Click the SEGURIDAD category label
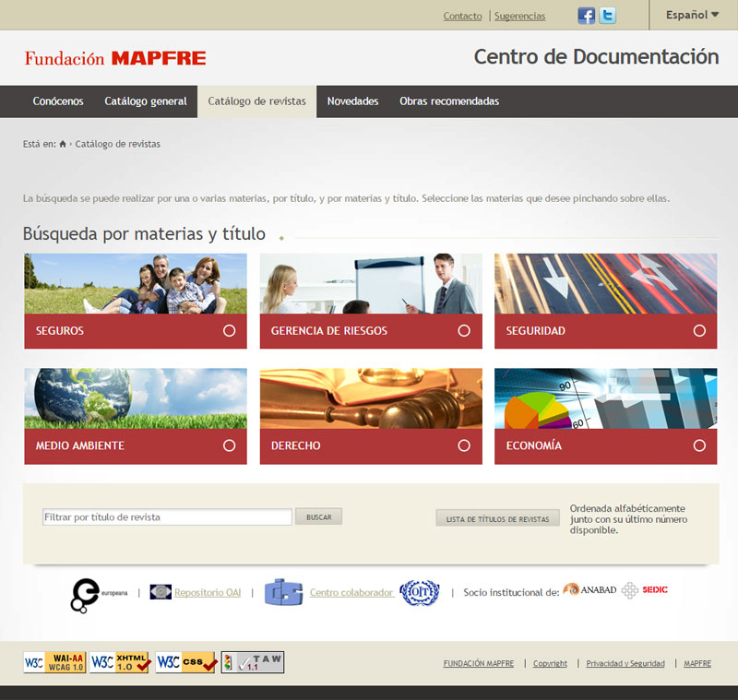The image size is (738, 700). click(536, 331)
